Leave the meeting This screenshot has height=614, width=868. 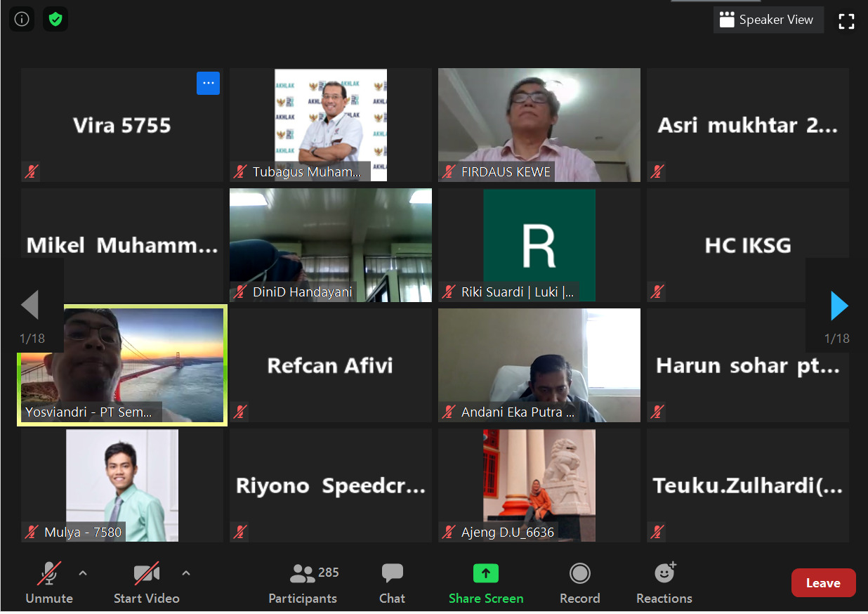point(823,583)
